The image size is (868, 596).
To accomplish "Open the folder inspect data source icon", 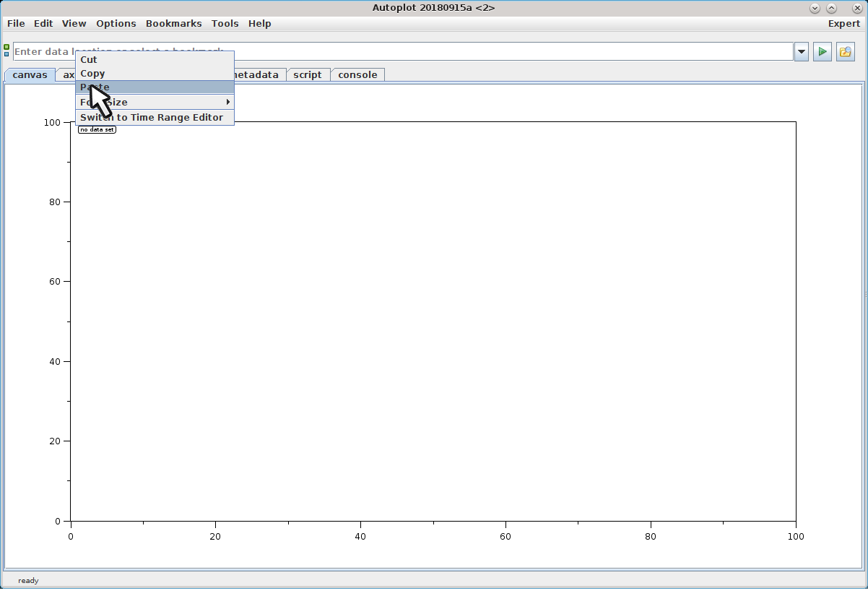I will (x=846, y=52).
